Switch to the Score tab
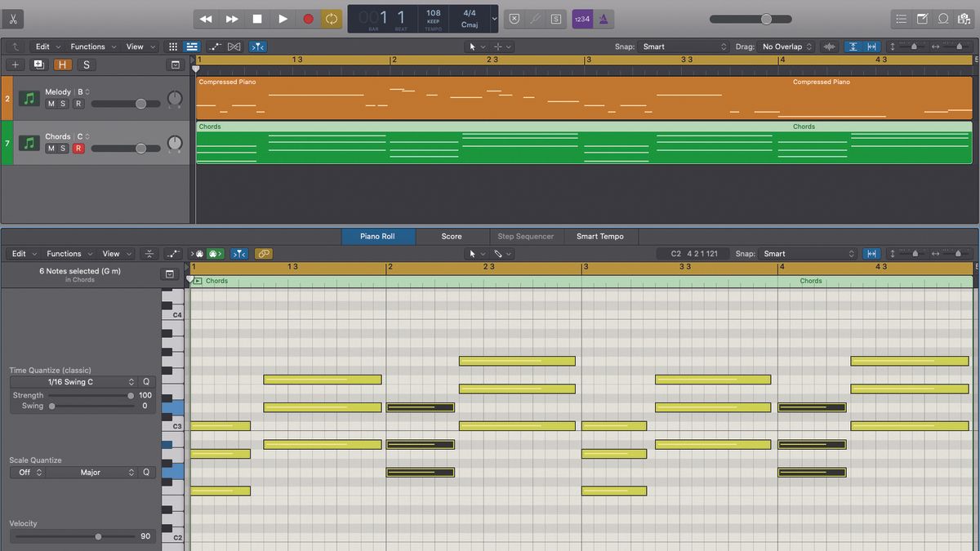This screenshot has width=980, height=551. (452, 236)
